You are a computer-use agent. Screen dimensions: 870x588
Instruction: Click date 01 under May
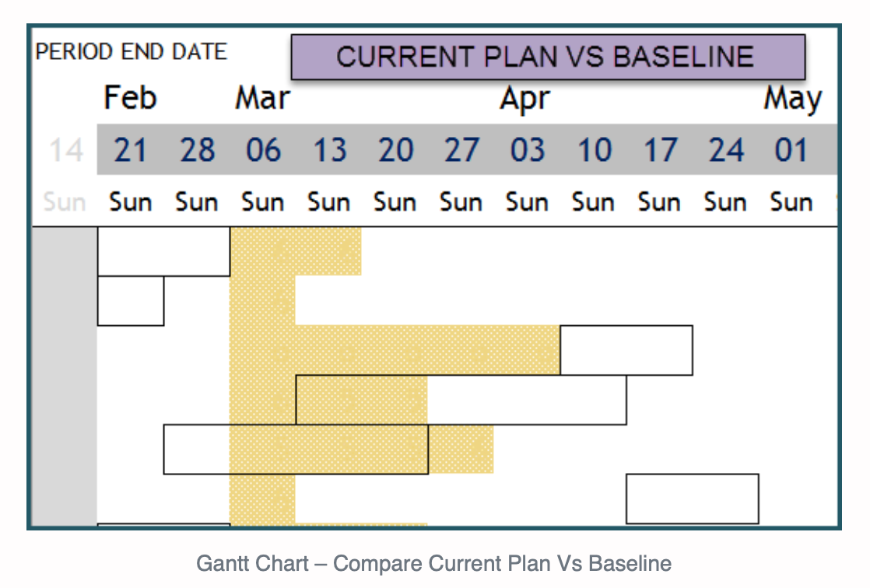point(791,150)
